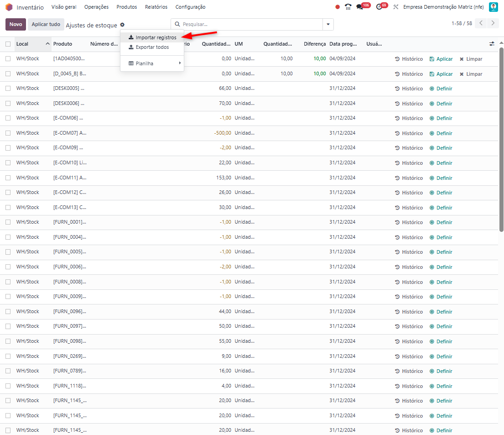Click the Aplicar tudo button
The image size is (504, 435).
pyautogui.click(x=46, y=25)
